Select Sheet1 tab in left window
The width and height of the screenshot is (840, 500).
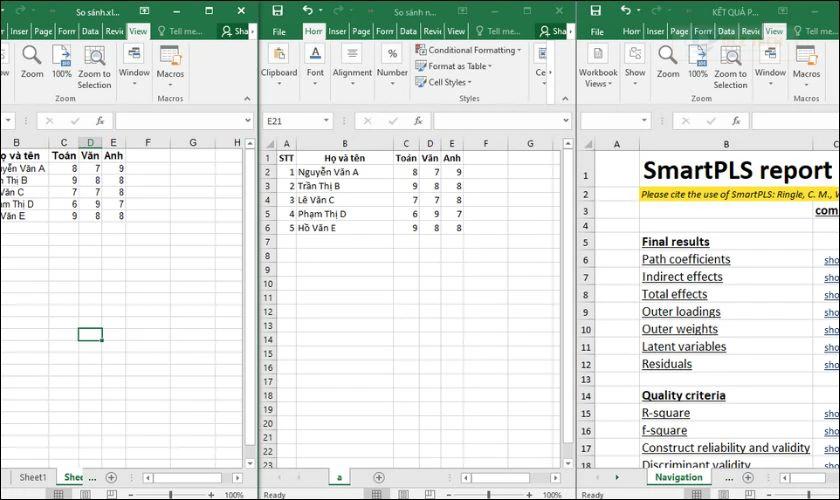tap(33, 477)
